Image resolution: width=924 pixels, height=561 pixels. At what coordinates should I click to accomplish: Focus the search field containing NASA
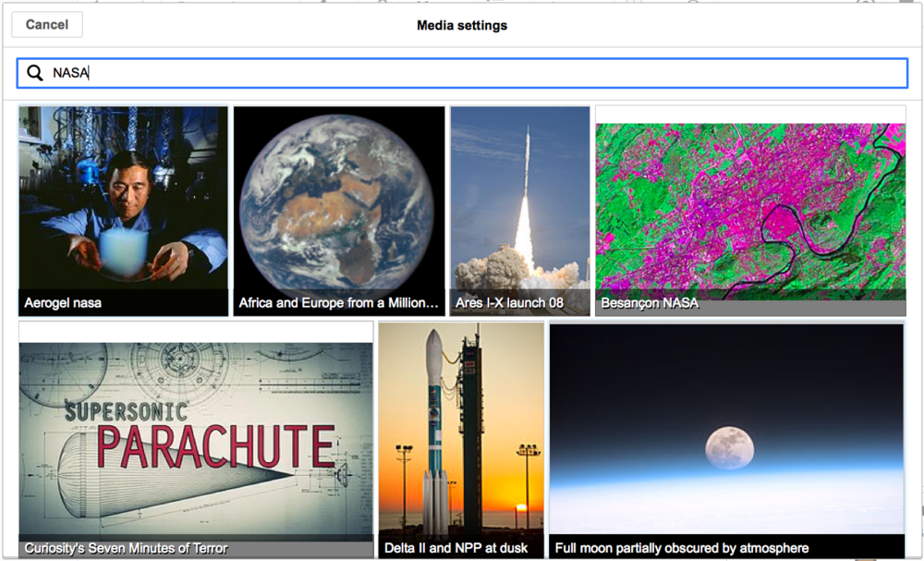point(462,73)
